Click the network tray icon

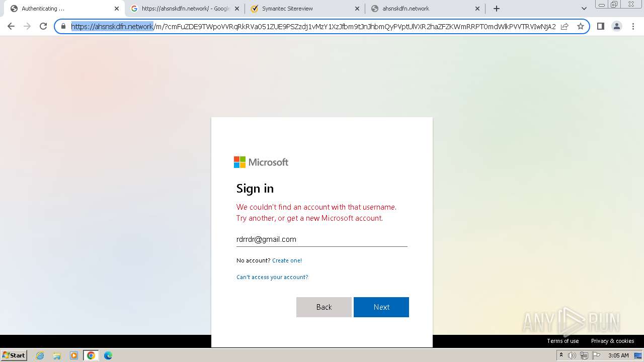(x=584, y=355)
